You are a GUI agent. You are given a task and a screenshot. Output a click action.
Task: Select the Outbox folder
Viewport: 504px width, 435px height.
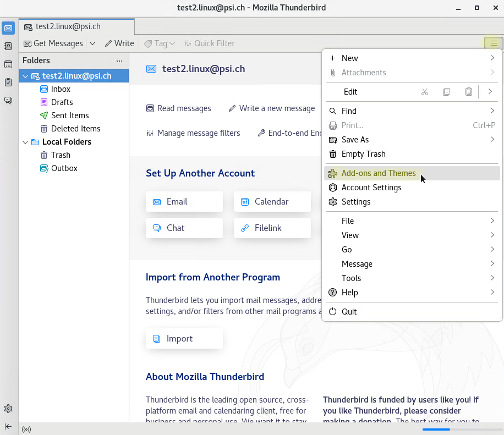[x=74, y=168]
